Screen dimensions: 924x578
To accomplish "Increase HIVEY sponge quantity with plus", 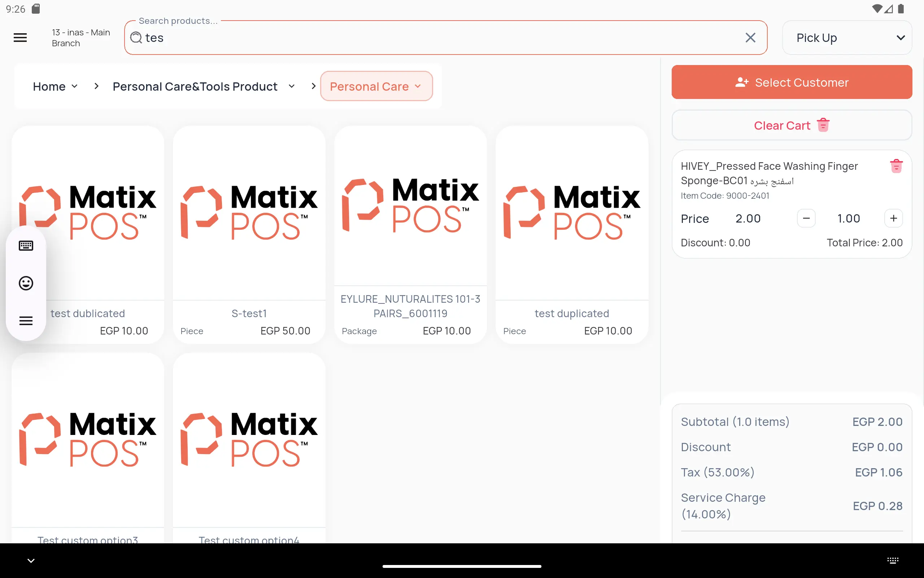I will click(893, 218).
